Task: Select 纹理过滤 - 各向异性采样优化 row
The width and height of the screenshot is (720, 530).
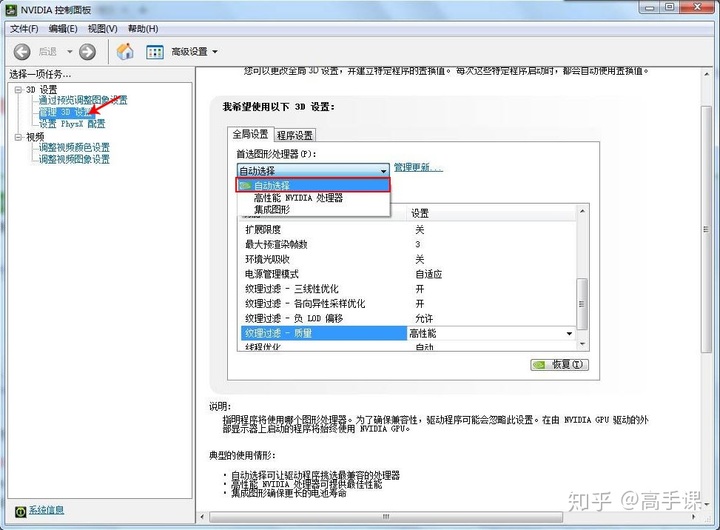Action: click(408, 304)
